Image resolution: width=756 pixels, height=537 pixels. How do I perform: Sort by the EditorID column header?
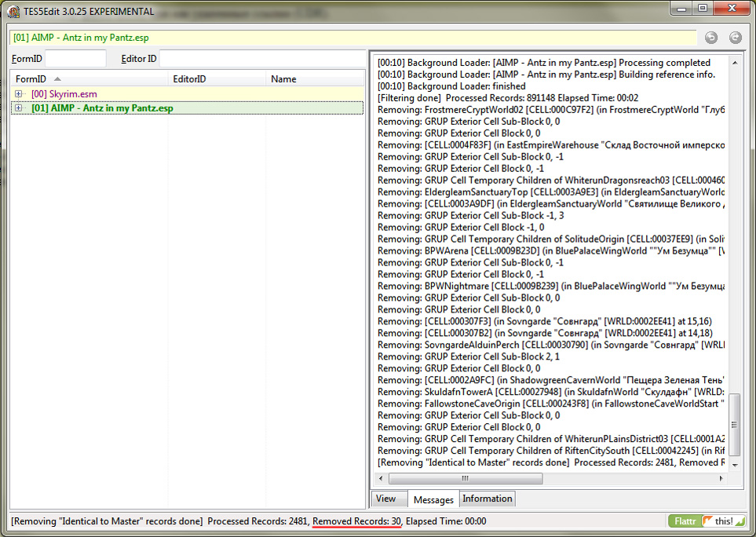click(x=217, y=79)
